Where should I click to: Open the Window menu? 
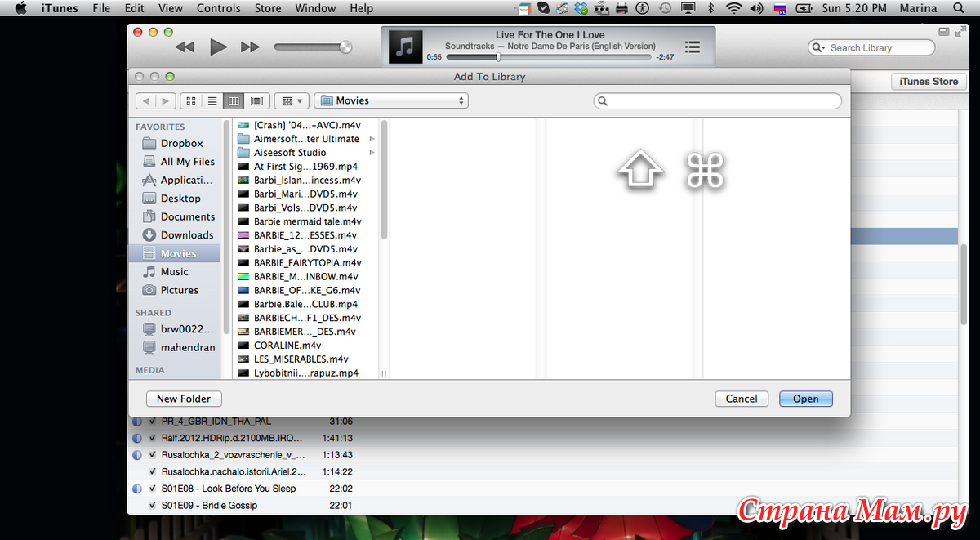[315, 8]
